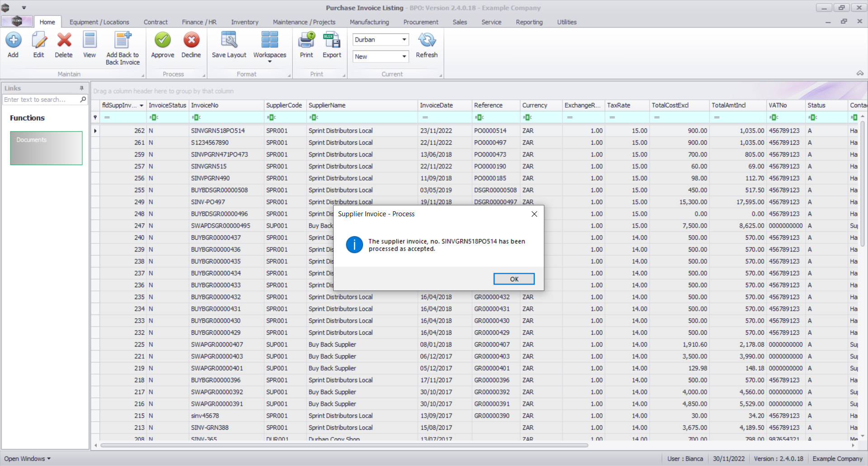Pin the Links panel
The height and width of the screenshot is (466, 868).
pos(82,88)
